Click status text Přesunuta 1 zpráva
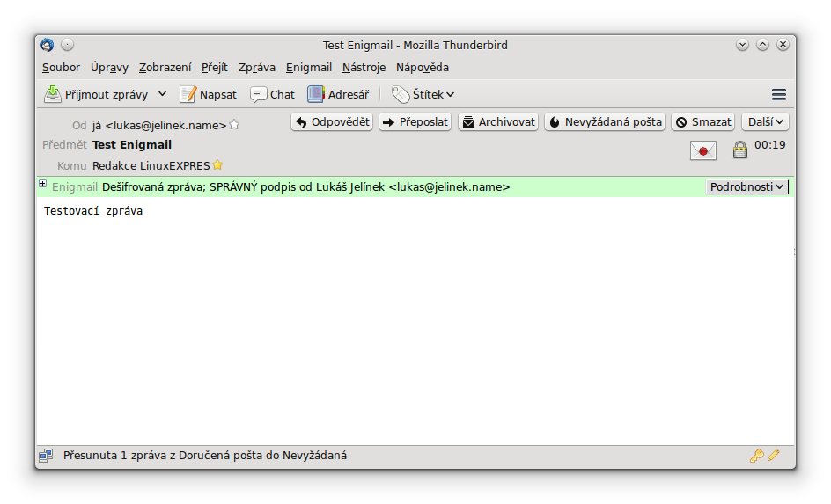Screen dimensions: 831x504 click(205, 456)
